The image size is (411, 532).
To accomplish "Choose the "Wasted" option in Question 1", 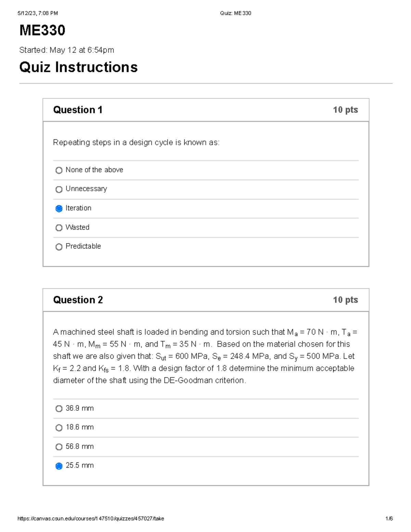I will click(59, 228).
